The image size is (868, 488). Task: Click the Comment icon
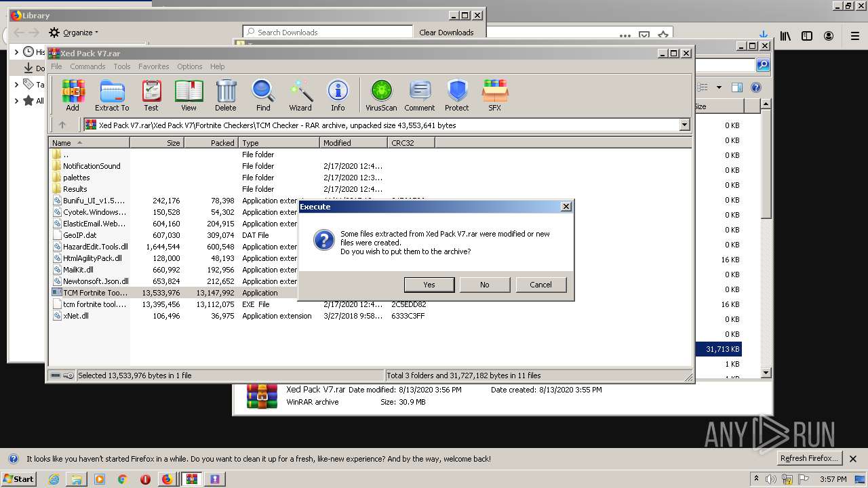tap(420, 95)
